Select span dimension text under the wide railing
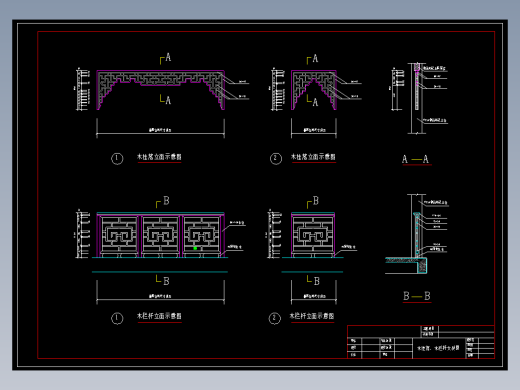 160,296
